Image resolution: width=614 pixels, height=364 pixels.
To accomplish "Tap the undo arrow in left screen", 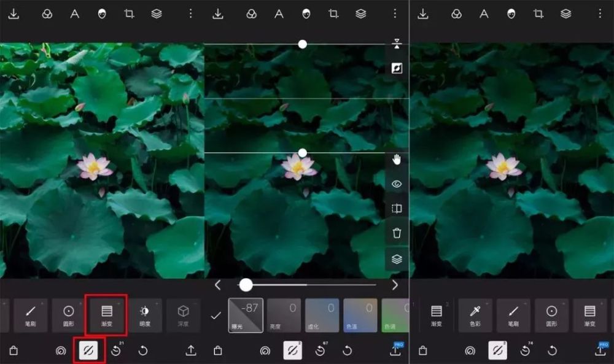I will pos(143,350).
